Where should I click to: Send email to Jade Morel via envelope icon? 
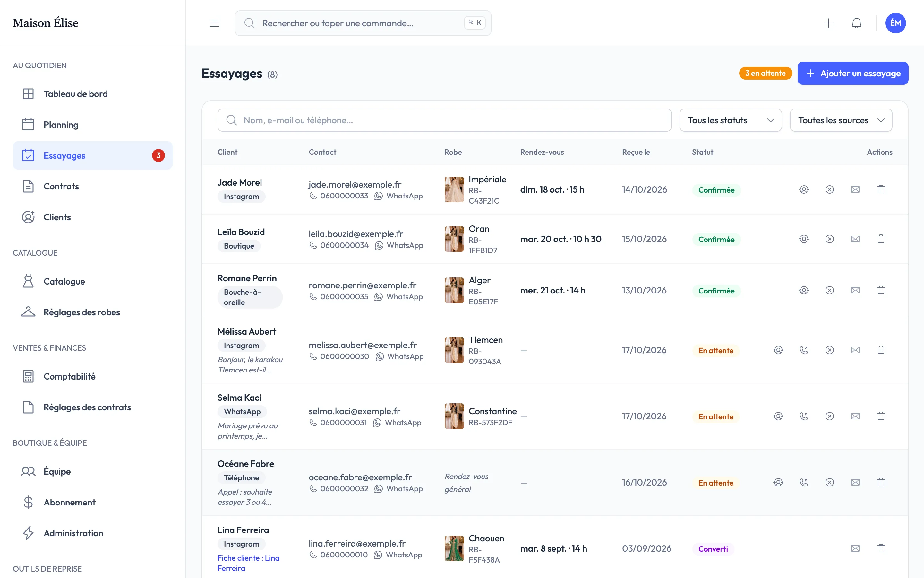pos(855,189)
